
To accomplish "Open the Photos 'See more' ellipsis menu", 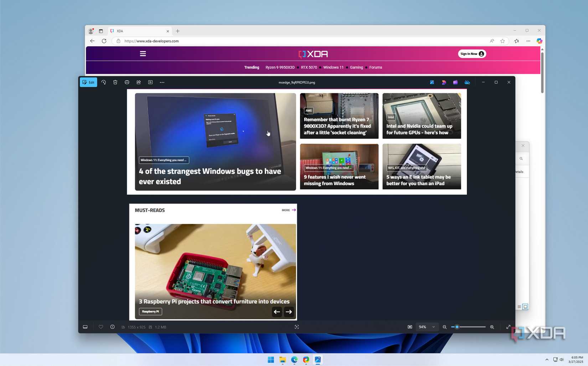I will click(162, 82).
